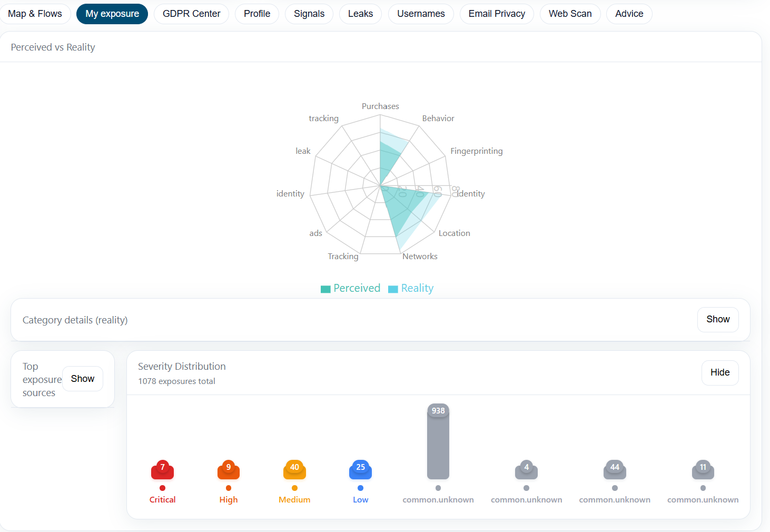
Task: Click the Advice button
Action: pos(629,14)
